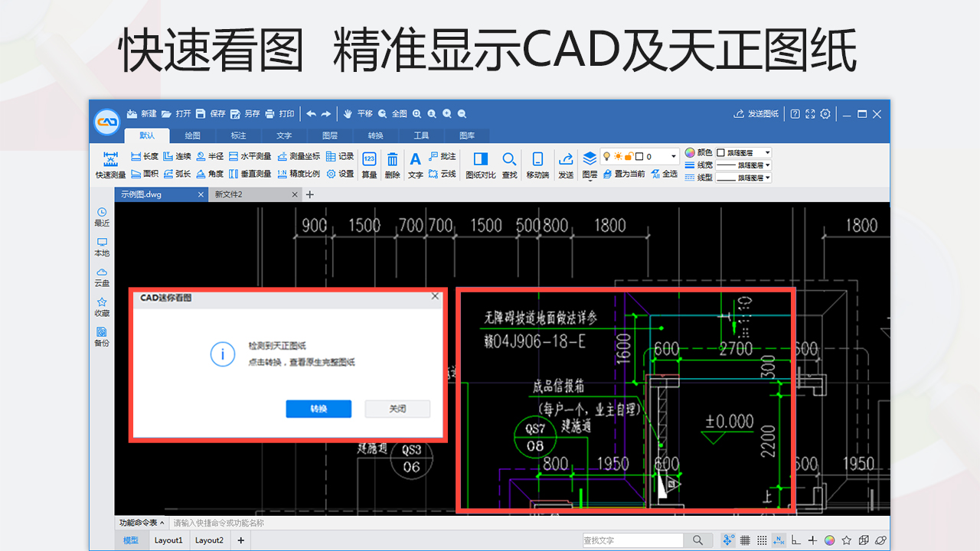Viewport: 980px width, 551px height.
Task: Open the 云盘 cloud drive panel
Action: [102, 277]
